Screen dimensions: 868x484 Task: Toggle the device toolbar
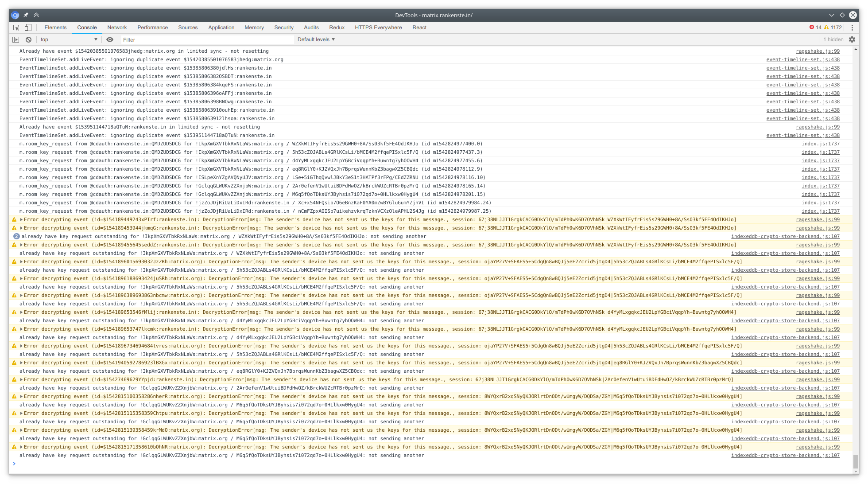28,27
